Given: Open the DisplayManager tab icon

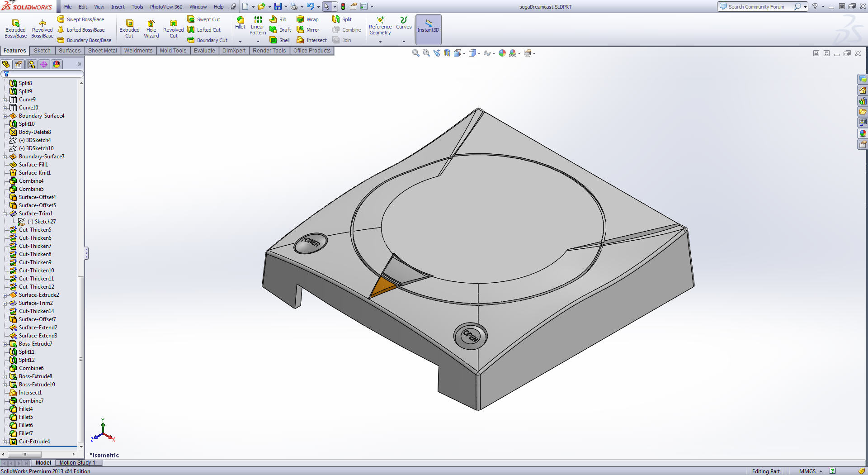Looking at the screenshot, I should [x=57, y=64].
